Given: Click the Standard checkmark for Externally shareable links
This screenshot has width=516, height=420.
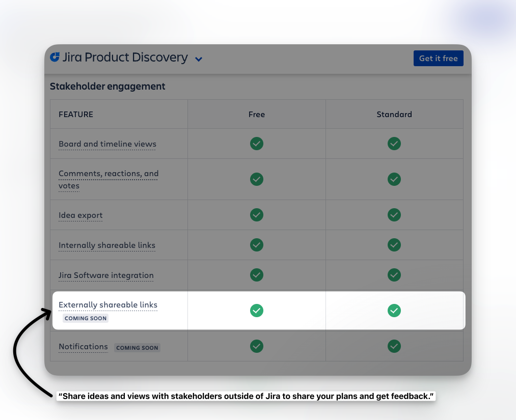Looking at the screenshot, I should (x=394, y=311).
